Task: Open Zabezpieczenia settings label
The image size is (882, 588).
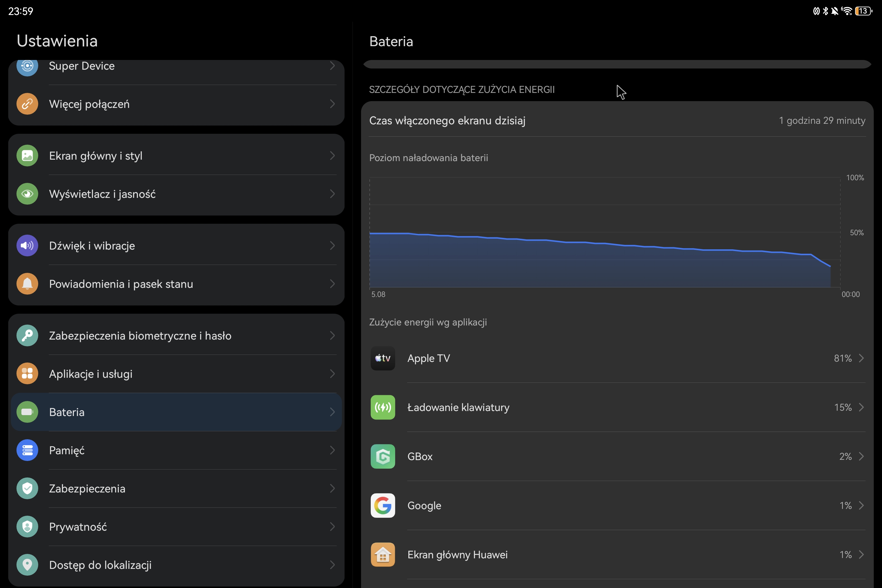Action: (x=87, y=489)
